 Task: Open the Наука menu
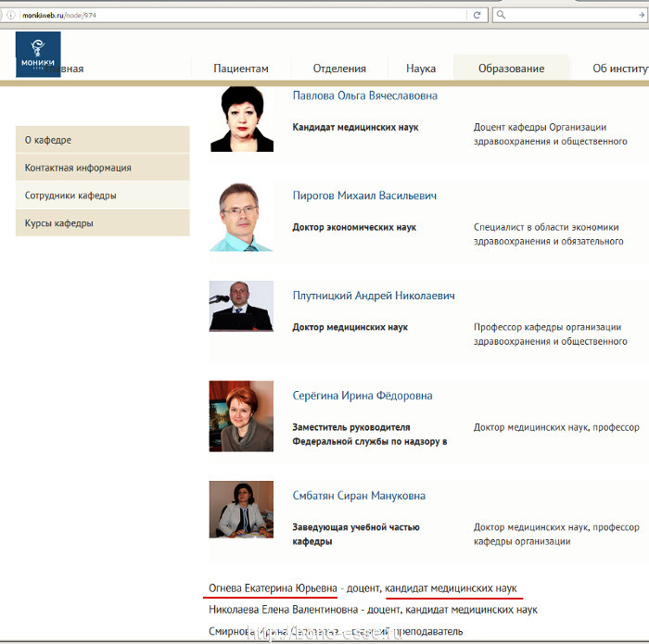(x=421, y=69)
